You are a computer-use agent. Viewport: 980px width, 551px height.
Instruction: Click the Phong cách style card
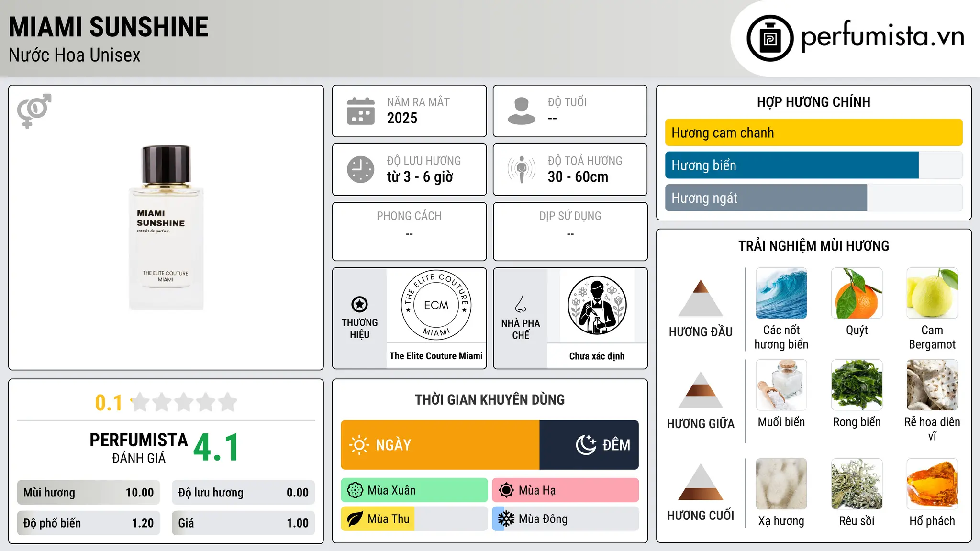[x=409, y=231]
